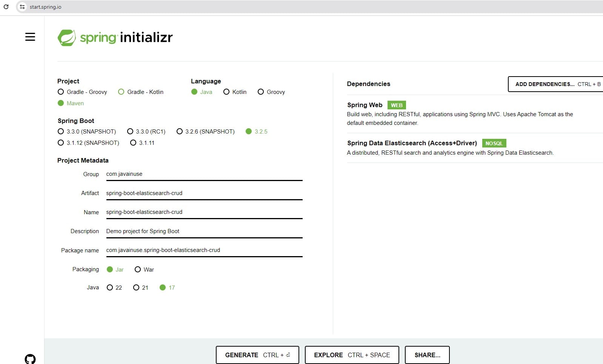This screenshot has width=603, height=364.
Task: Click the start.spring.io address bar
Action: click(x=309, y=7)
